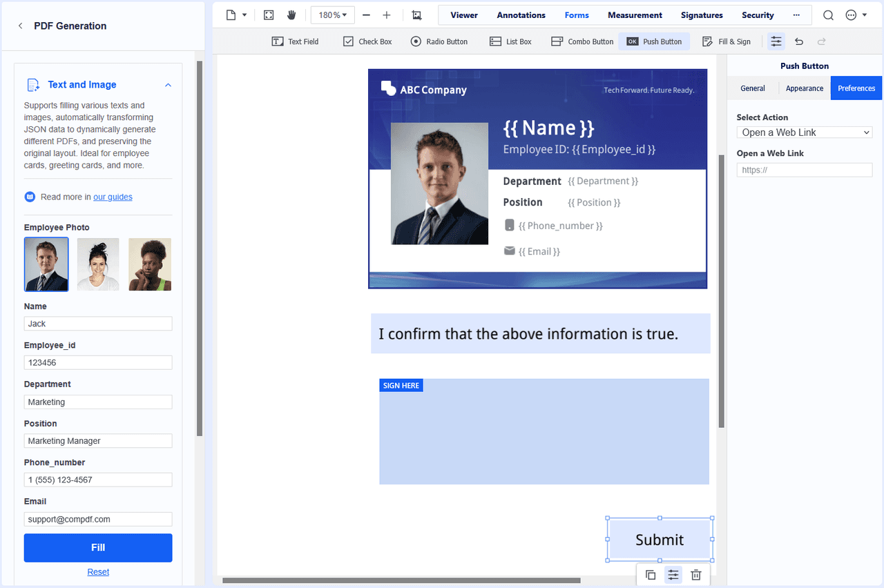The height and width of the screenshot is (588, 884).
Task: Click the SIGN HERE signature field
Action: 544,431
